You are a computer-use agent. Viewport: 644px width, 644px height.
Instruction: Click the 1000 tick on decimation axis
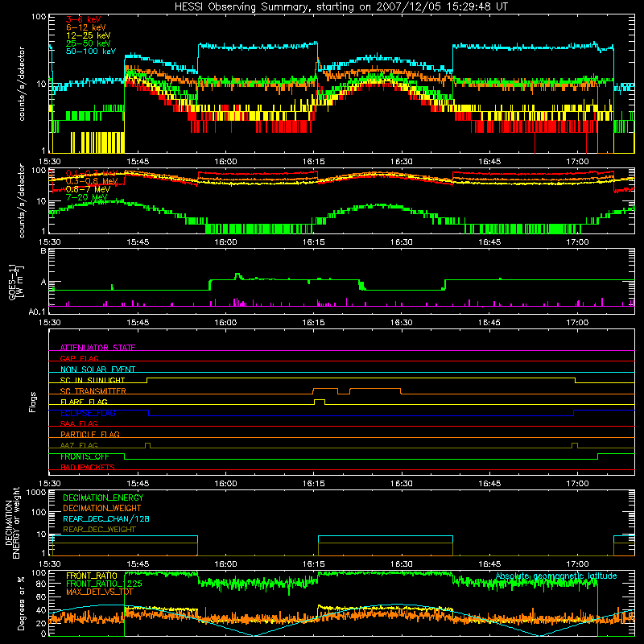[36, 492]
